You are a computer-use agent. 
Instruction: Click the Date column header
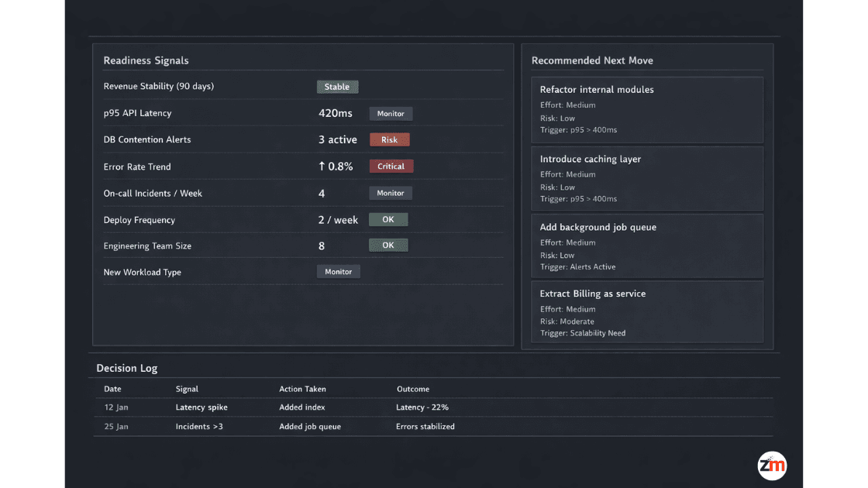point(112,389)
